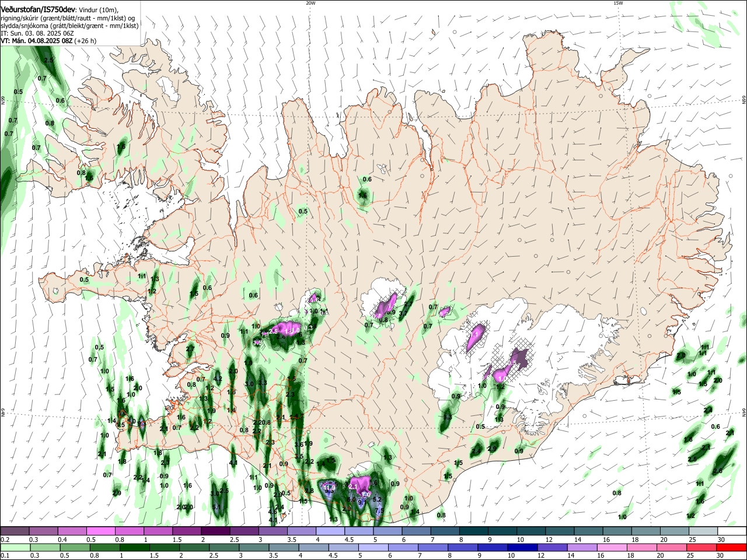Pick the upper legend white swatch after 30
This screenshot has width=747, height=560.
[x=732, y=531]
